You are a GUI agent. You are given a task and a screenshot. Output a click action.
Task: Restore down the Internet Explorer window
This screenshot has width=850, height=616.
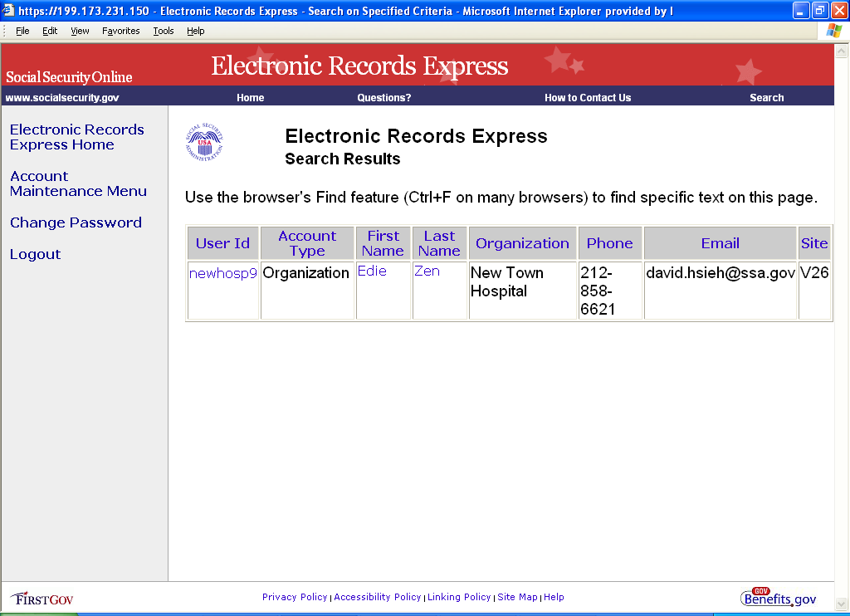820,10
